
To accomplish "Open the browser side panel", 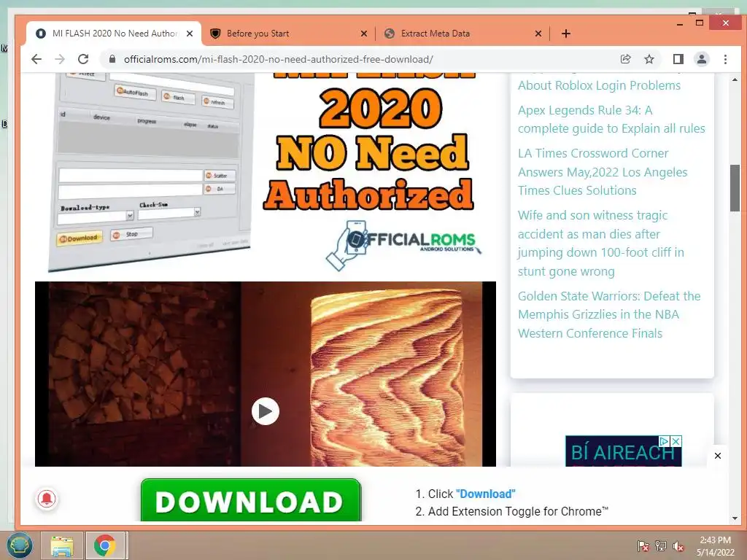I will 678,59.
